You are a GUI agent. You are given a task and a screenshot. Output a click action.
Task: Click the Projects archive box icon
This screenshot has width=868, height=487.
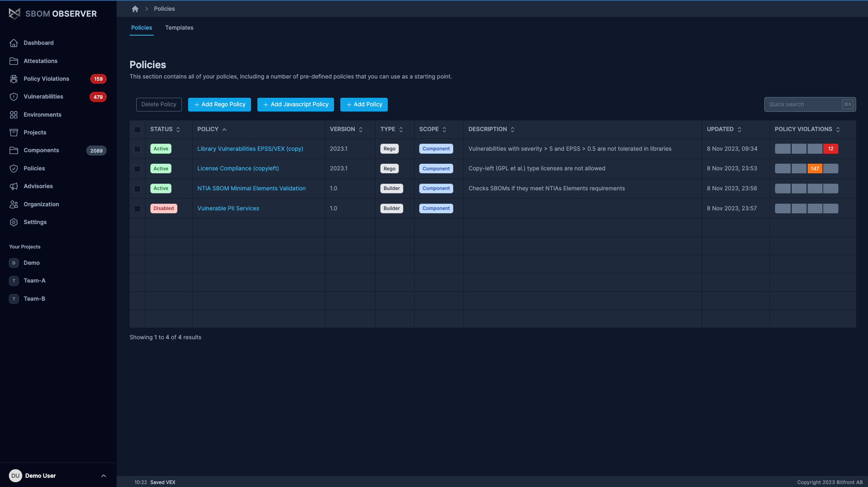click(x=14, y=133)
